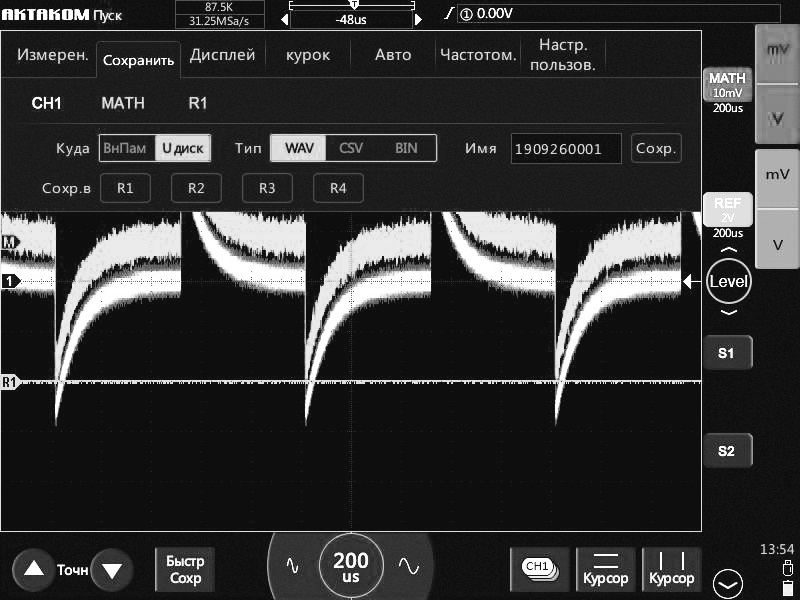Tap the 200 us timebase dial
This screenshot has height=600, width=800.
pos(351,566)
